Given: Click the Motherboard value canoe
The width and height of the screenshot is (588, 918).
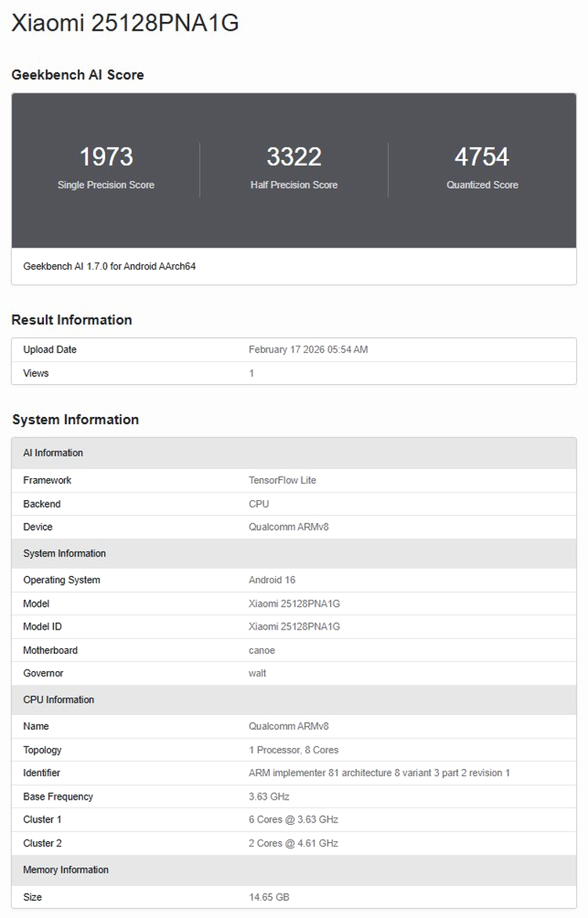Looking at the screenshot, I should pos(262,650).
